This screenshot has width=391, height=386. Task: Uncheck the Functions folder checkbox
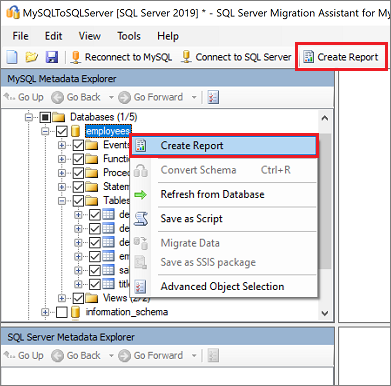point(78,159)
